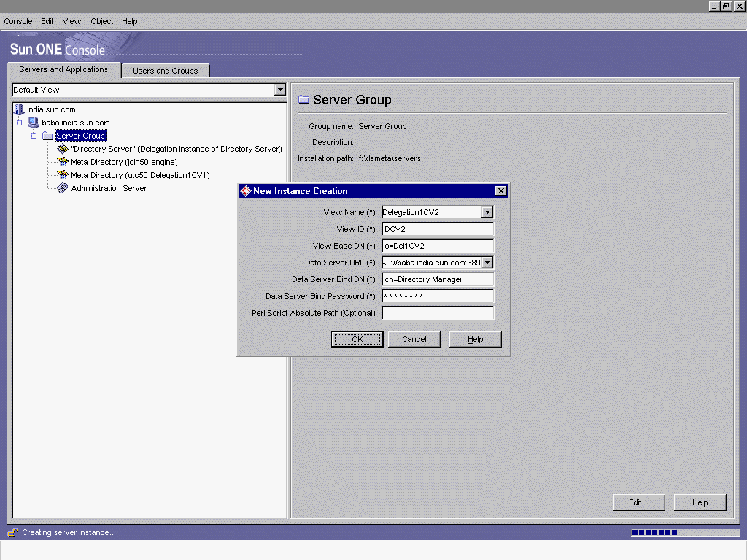Image resolution: width=747 pixels, height=560 pixels.
Task: Open the Object menu
Action: click(x=102, y=21)
